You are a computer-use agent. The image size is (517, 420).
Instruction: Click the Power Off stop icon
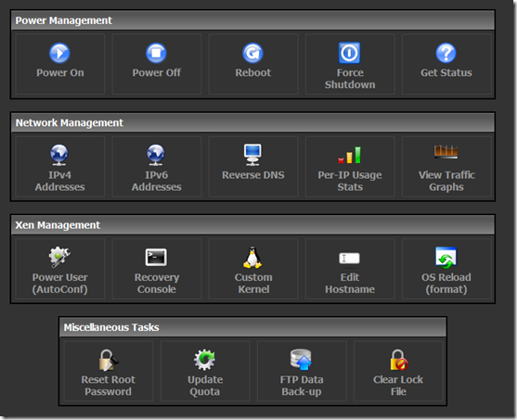(156, 53)
